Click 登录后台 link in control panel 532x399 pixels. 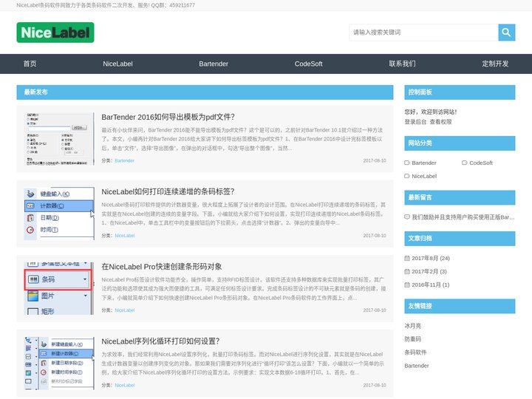click(x=415, y=122)
